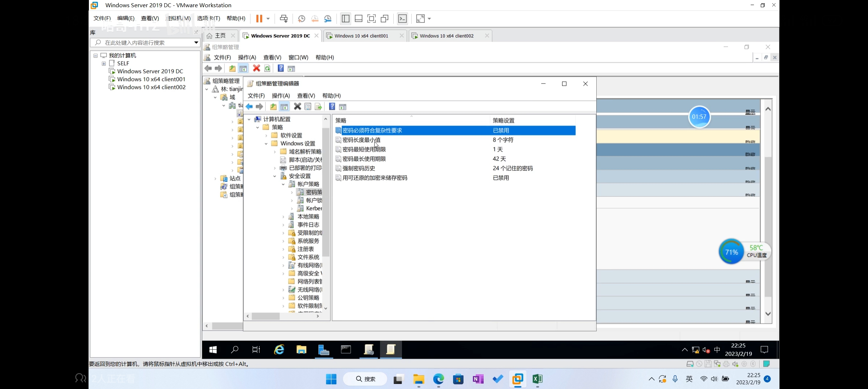This screenshot has width=868, height=389.
Task: Select policy 用可还原的加密来储存密码
Action: [x=375, y=178]
